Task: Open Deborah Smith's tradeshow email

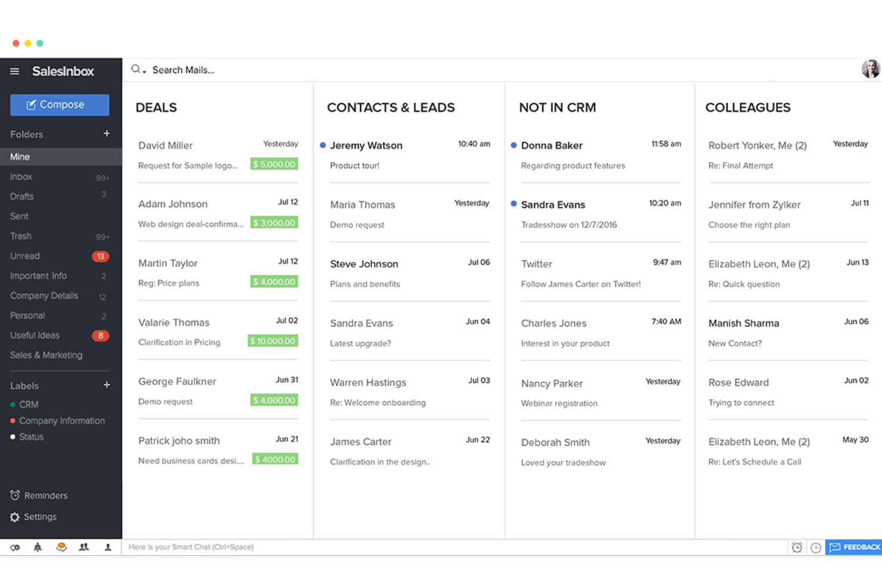Action: tap(600, 452)
